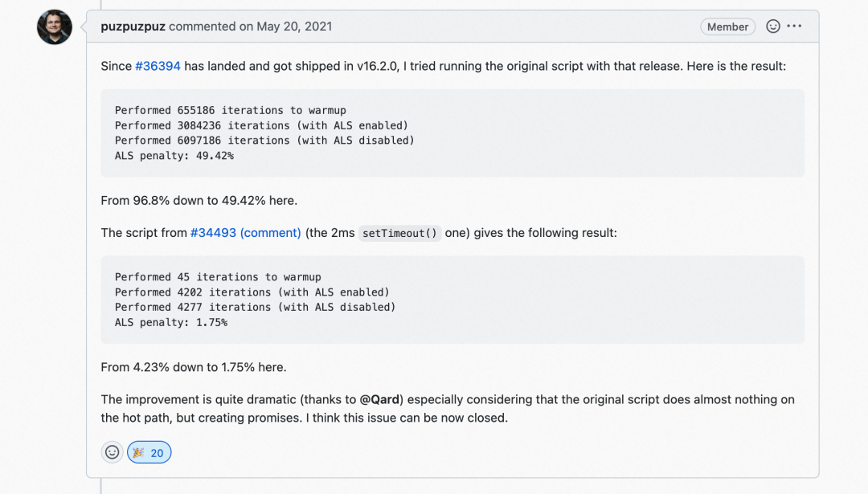Open the #36394 pull request link
The width and height of the screenshot is (868, 494).
click(x=158, y=66)
